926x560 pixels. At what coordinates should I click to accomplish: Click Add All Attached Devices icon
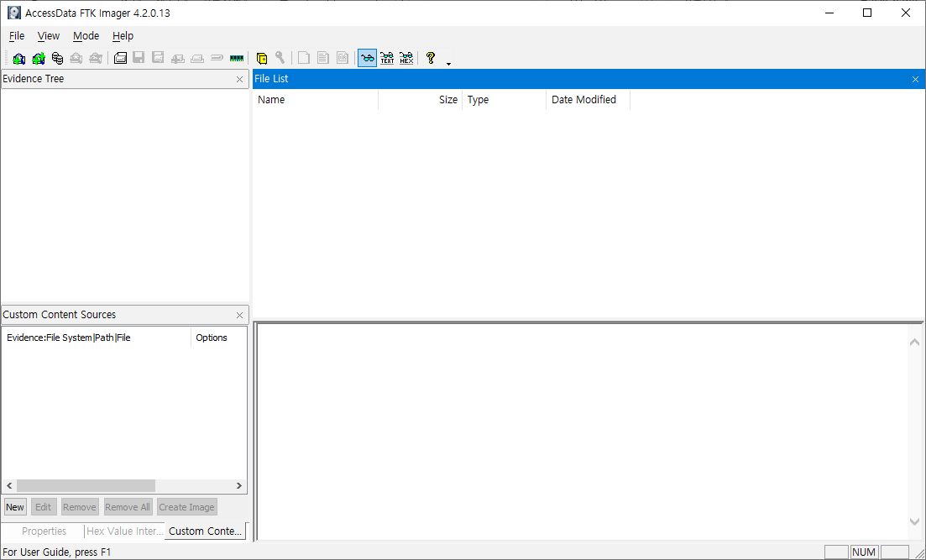(x=39, y=58)
